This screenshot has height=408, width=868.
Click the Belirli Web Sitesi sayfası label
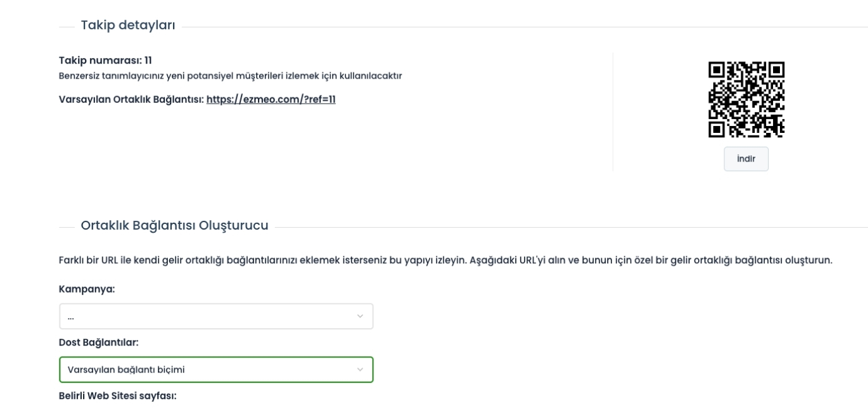pyautogui.click(x=118, y=396)
